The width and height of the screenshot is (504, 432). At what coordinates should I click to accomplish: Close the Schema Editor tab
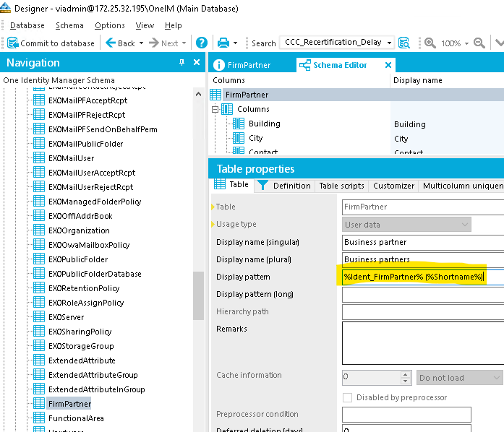point(388,65)
